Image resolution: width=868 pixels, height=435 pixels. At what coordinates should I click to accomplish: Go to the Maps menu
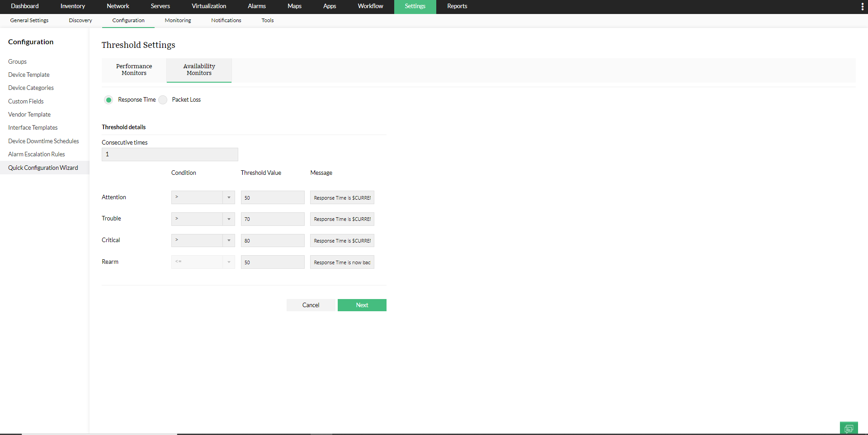pos(295,6)
